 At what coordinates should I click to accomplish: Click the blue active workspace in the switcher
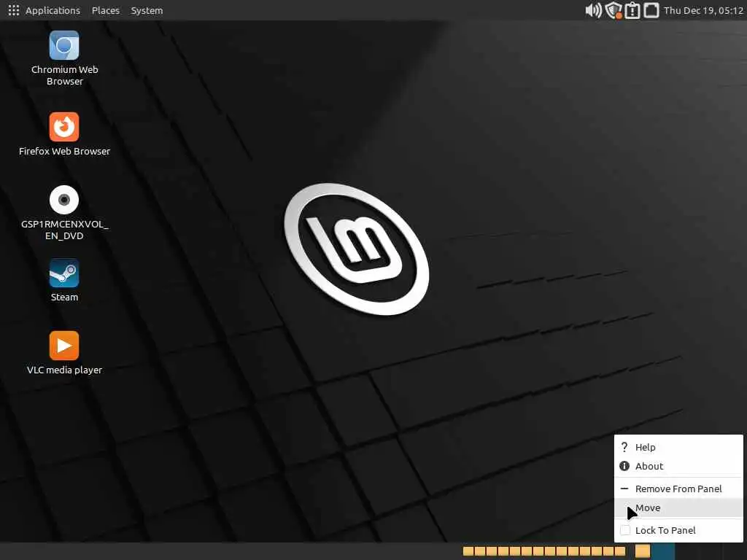tap(663, 551)
